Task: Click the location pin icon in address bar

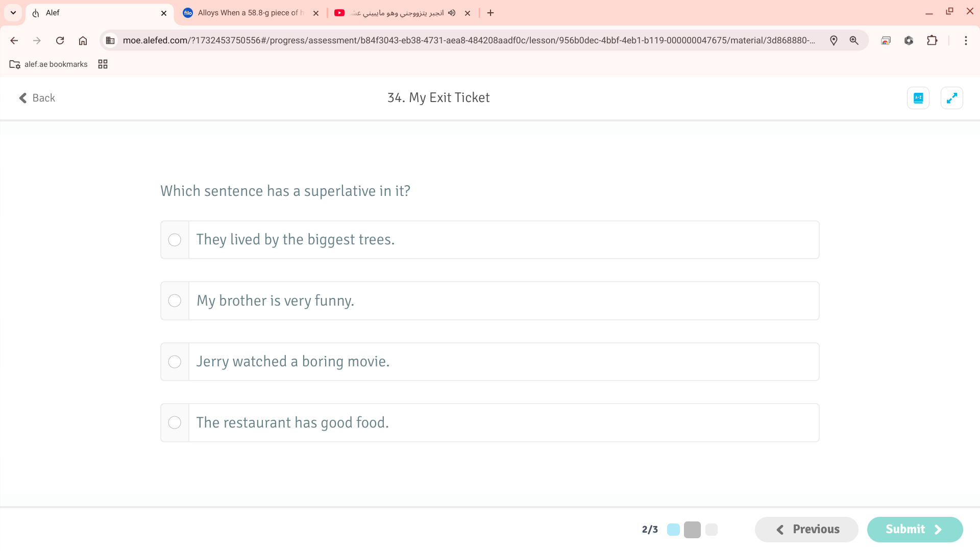Action: [834, 40]
